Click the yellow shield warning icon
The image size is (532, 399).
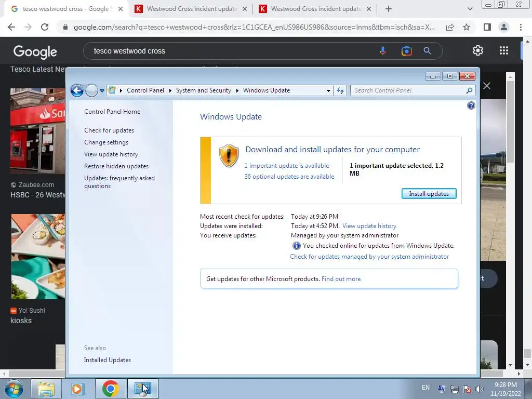229,155
